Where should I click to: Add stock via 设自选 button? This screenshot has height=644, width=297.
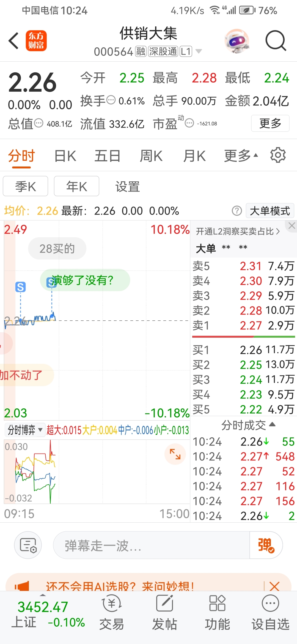270,613
